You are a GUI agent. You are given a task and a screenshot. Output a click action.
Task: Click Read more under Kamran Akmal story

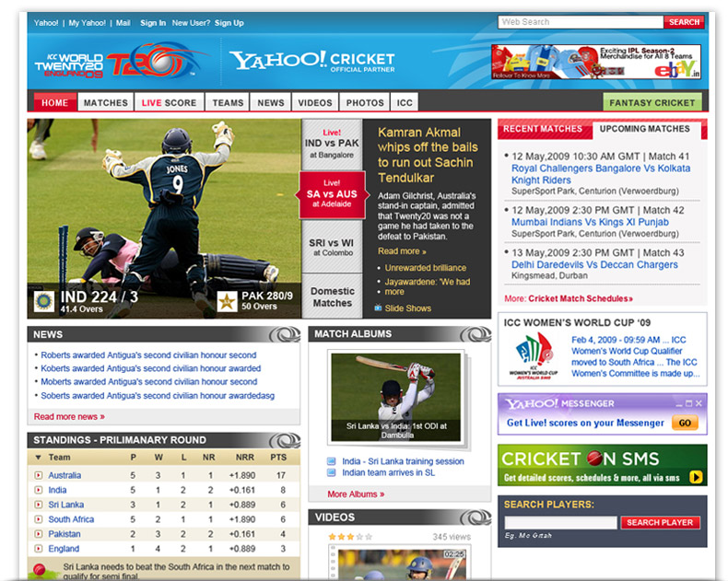coord(402,251)
